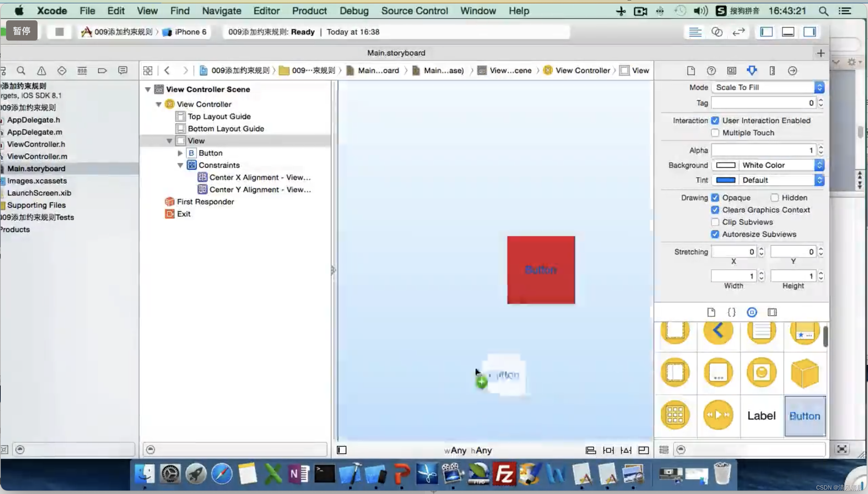Viewport: 868px width, 494px height.
Task: Open the File menu
Action: 87,11
